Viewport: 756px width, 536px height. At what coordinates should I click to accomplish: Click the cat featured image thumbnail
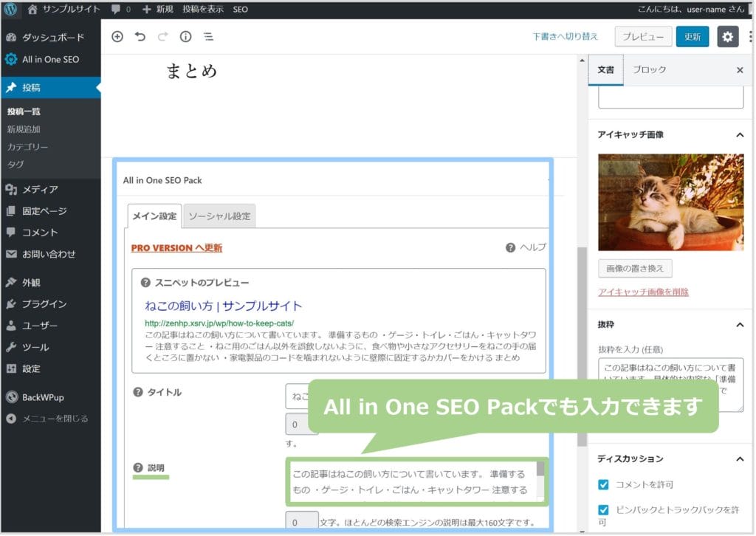tap(670, 202)
